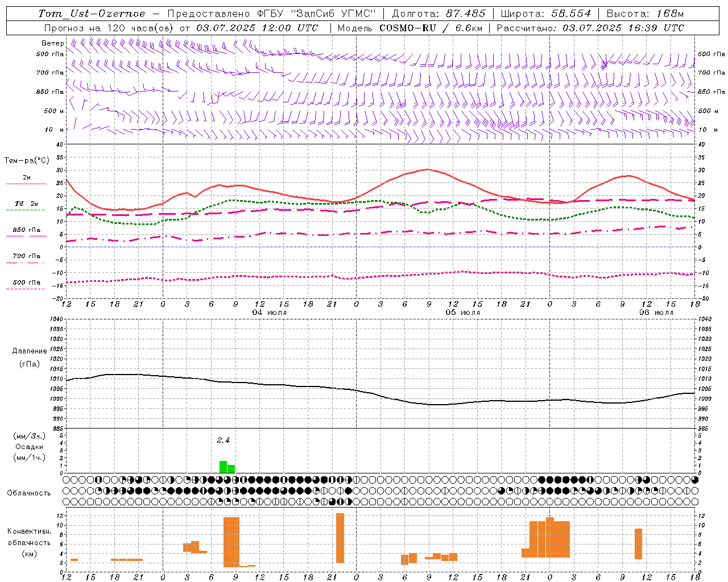Click the Тем-ра(°C) panel label
Screen dimensions: 728x582
coord(27,161)
